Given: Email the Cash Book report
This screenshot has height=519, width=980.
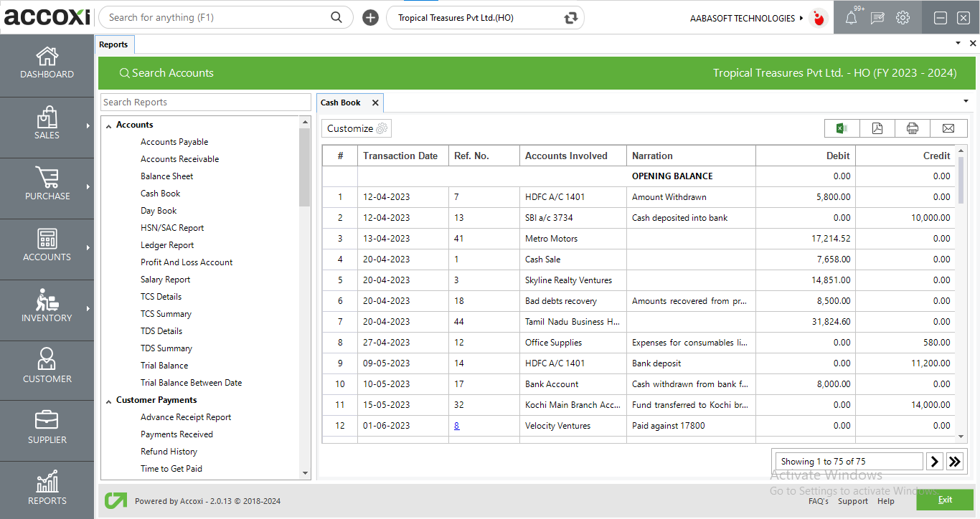Looking at the screenshot, I should click(948, 128).
